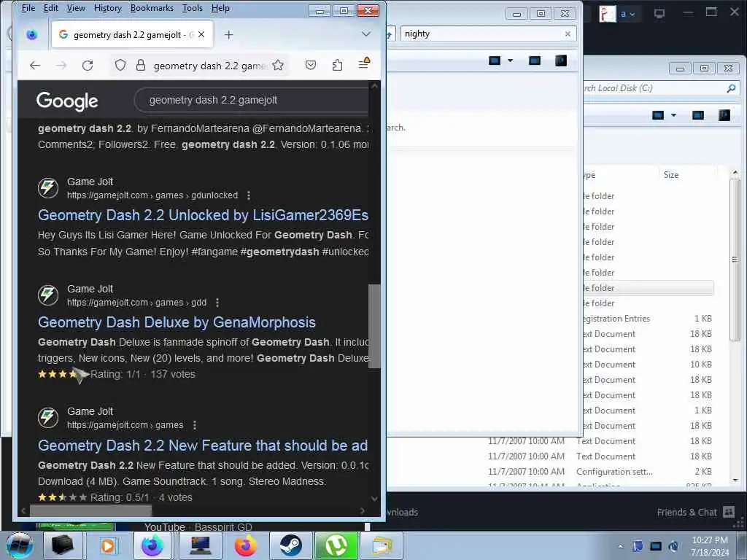Open Geometry Dash Deluxe by GenaMorphosis link
This screenshot has width=747, height=560.
coord(177,322)
